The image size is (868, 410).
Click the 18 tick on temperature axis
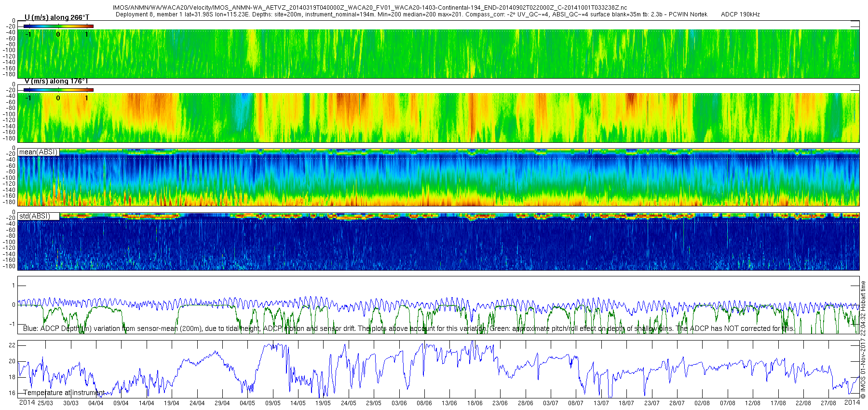(12, 377)
